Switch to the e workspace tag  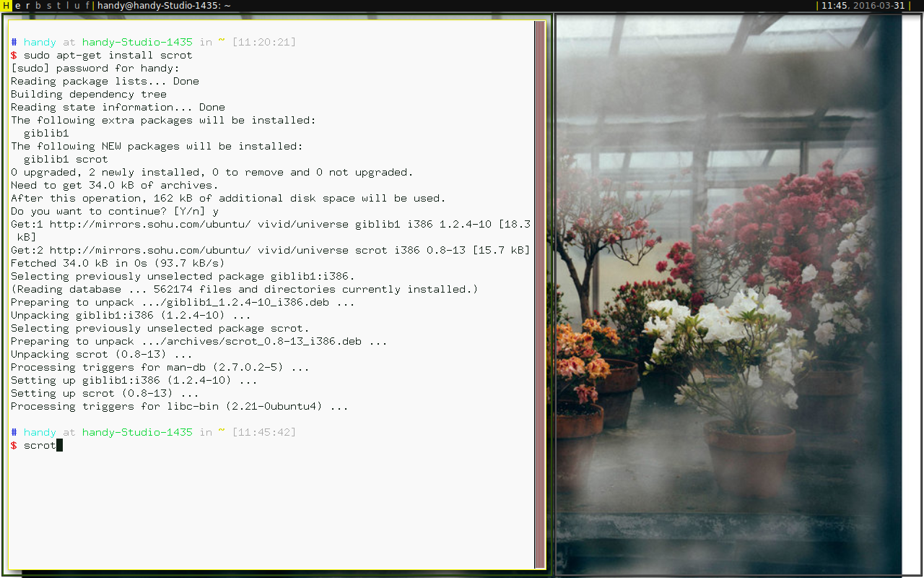(x=18, y=5)
